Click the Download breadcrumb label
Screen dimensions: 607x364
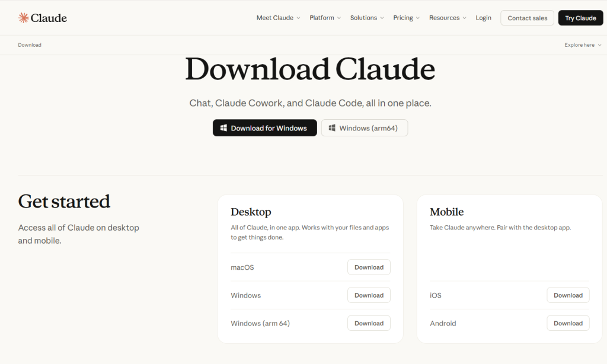click(x=30, y=45)
